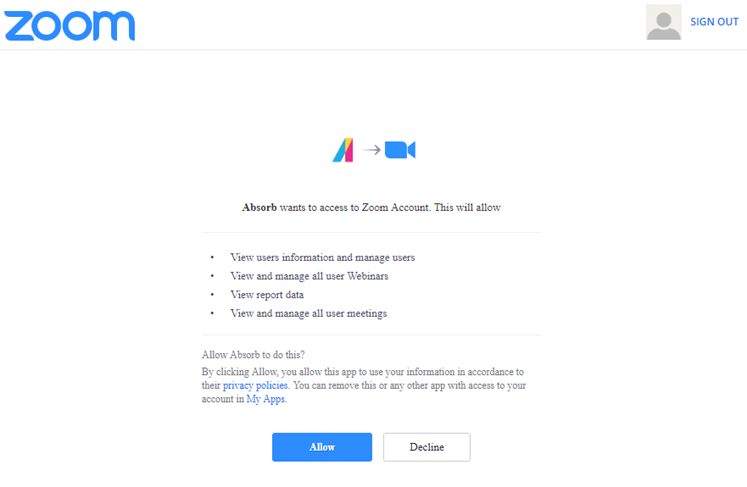This screenshot has width=747, height=487.
Task: Open the privacy policies link
Action: click(256, 385)
